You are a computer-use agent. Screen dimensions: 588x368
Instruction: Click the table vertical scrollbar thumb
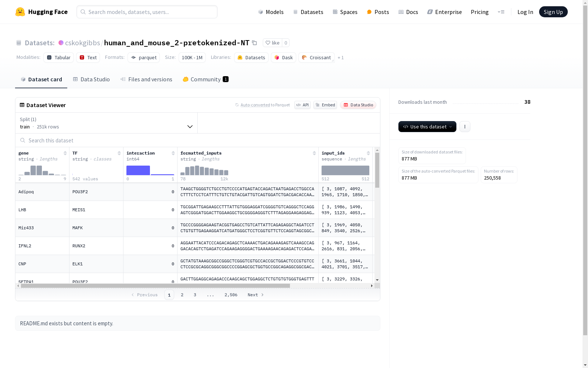coord(377,170)
